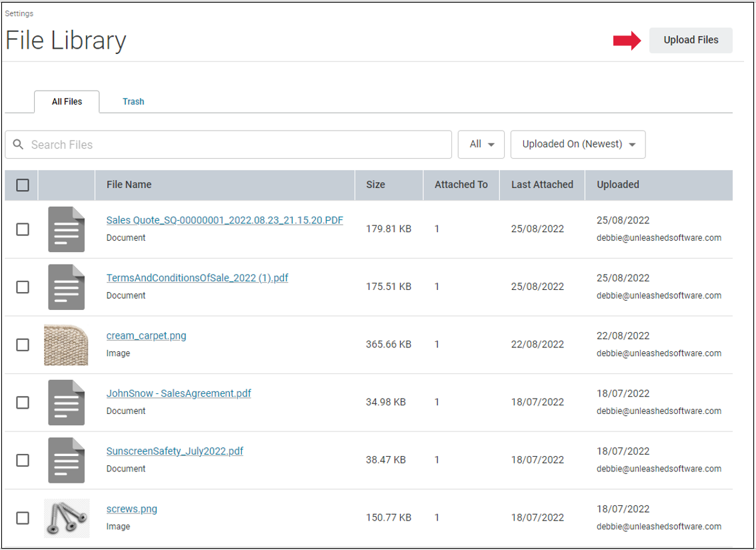Screen dimensions: 756x550
Task: Switch to the Trash tab
Action: [x=133, y=101]
